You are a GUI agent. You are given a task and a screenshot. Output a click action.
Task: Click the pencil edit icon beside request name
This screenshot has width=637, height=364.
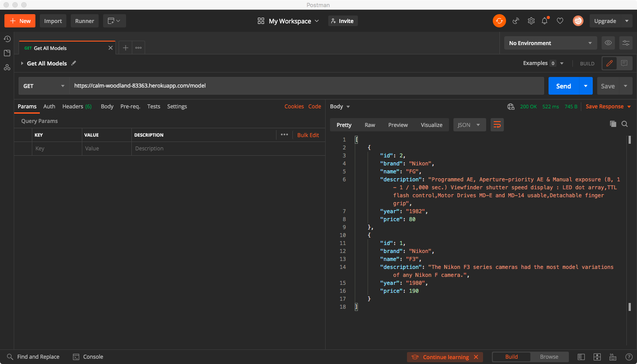coord(74,63)
